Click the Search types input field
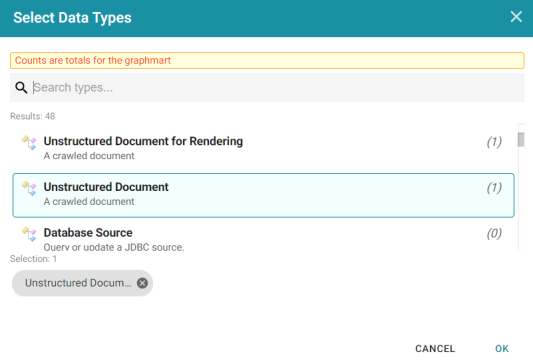The height and width of the screenshot is (364, 533). (x=277, y=88)
